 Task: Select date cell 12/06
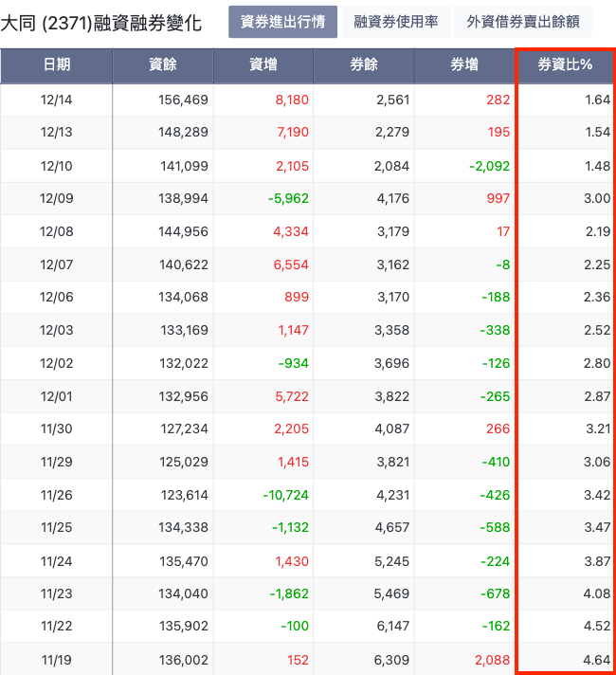click(x=57, y=297)
